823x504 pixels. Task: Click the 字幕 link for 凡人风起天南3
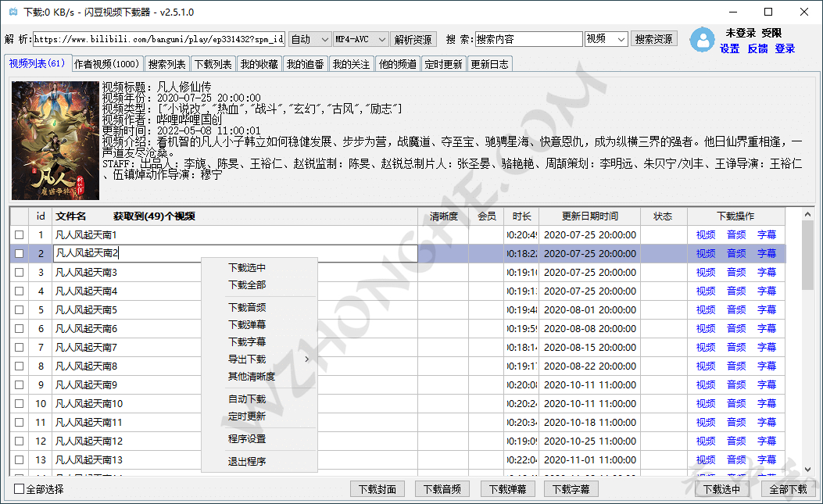(x=766, y=272)
